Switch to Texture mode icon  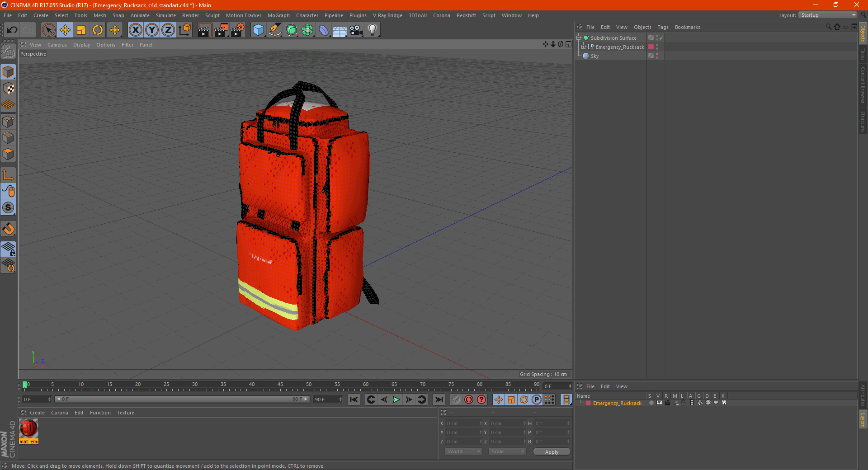(8, 89)
